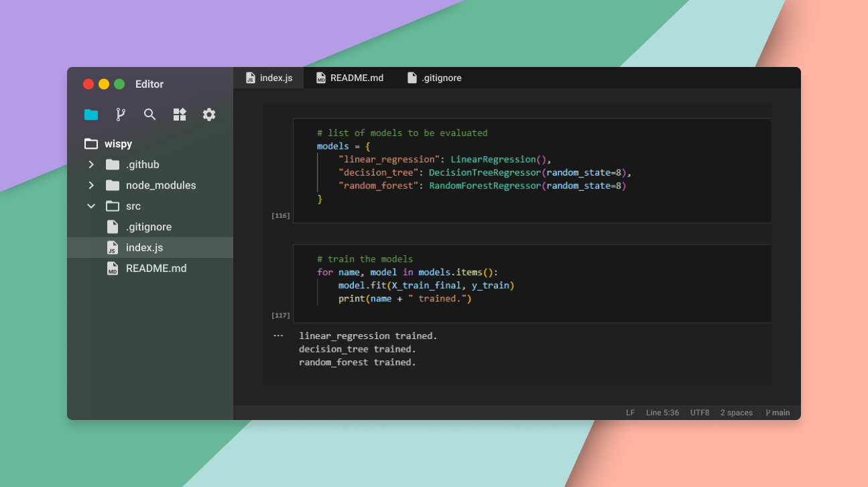
Task: Click the 2 spaces indentation setting
Action: [736, 413]
